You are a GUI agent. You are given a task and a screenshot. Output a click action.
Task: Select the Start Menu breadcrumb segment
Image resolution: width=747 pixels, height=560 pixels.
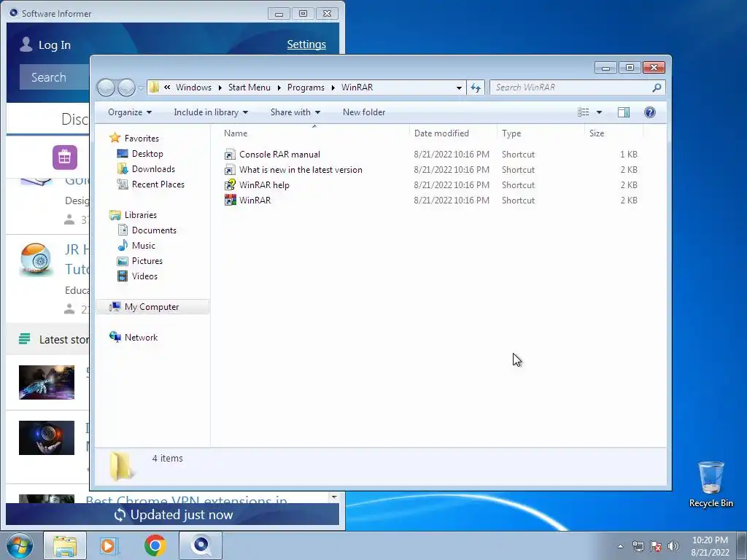(249, 87)
